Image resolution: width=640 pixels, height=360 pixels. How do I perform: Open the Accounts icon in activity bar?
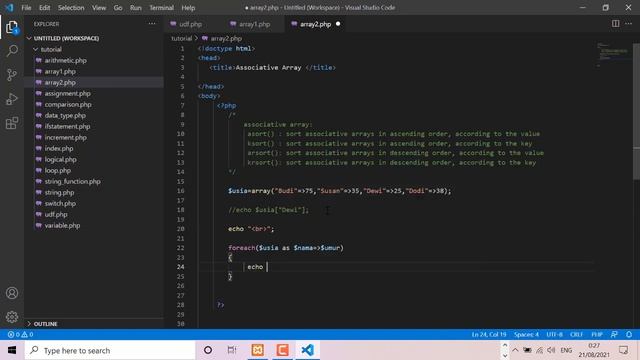[12, 293]
